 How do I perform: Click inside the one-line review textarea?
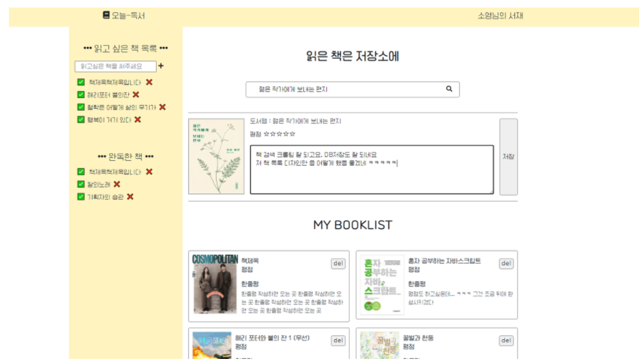tap(371, 169)
